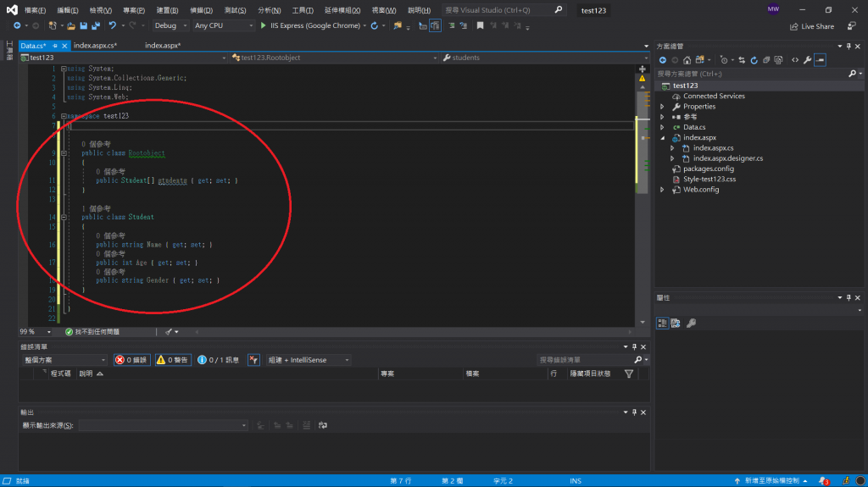Toggle the 0 / 1 Messages filter

[x=220, y=360]
